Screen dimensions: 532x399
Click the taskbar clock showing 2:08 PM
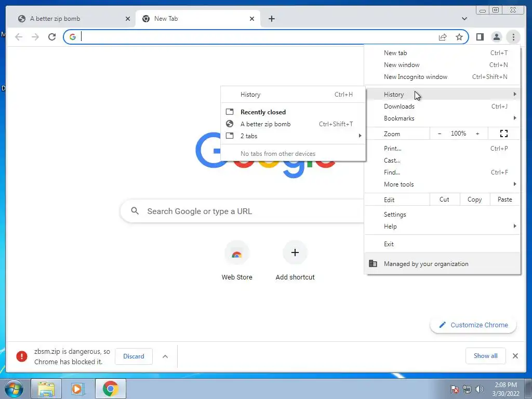506,389
